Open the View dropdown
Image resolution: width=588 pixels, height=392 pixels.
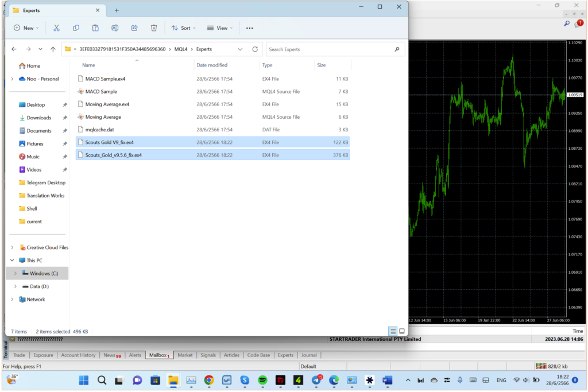pyautogui.click(x=220, y=28)
